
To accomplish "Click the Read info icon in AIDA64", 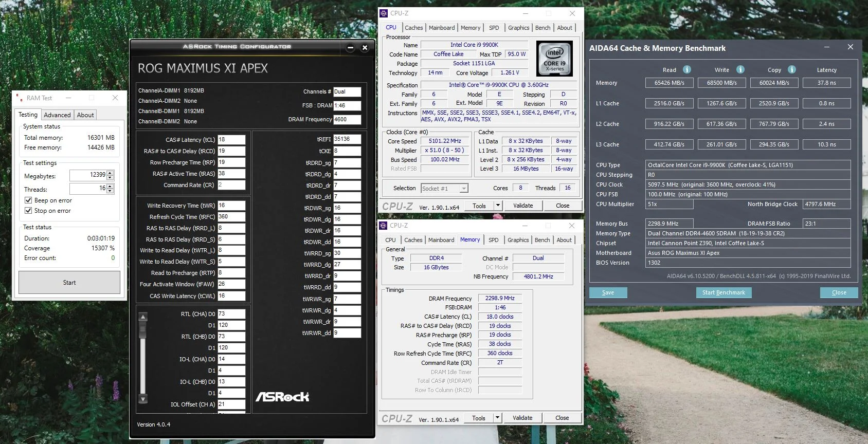I will pyautogui.click(x=686, y=69).
